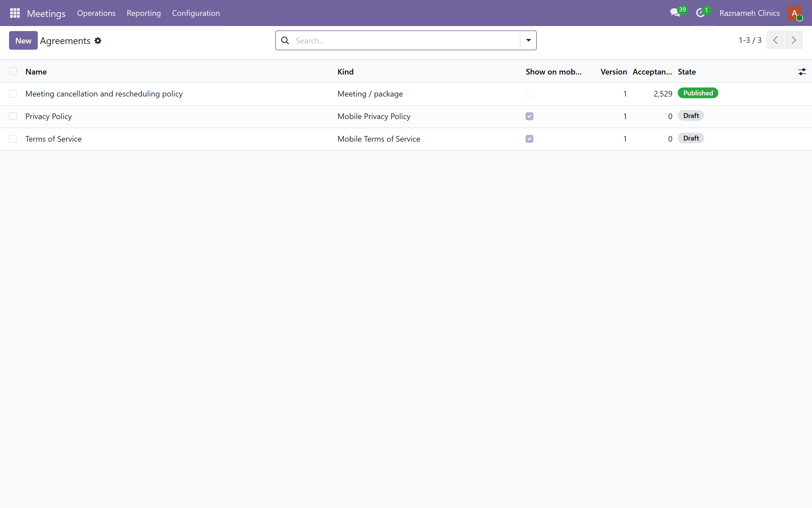Click the search magnifier icon
The height and width of the screenshot is (508, 812).
click(x=285, y=41)
